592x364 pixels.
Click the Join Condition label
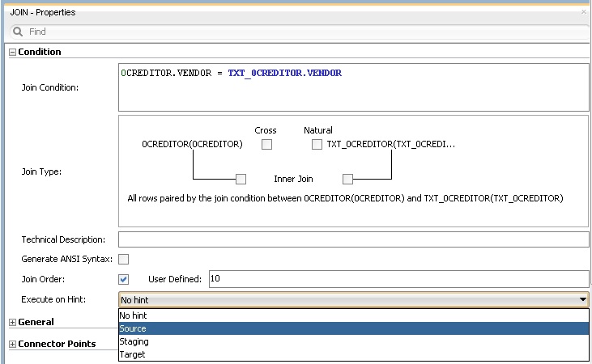[x=50, y=87]
